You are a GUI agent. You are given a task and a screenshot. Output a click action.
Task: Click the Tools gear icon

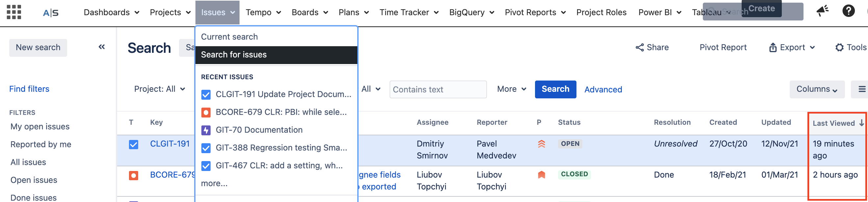[839, 47]
